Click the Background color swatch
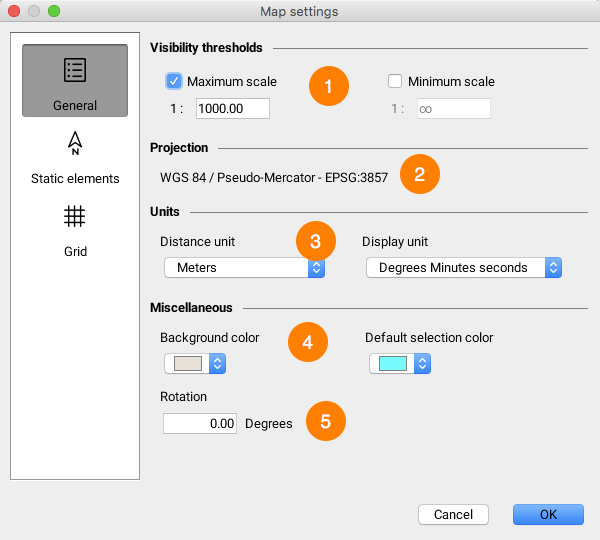The height and width of the screenshot is (540, 600). click(189, 364)
